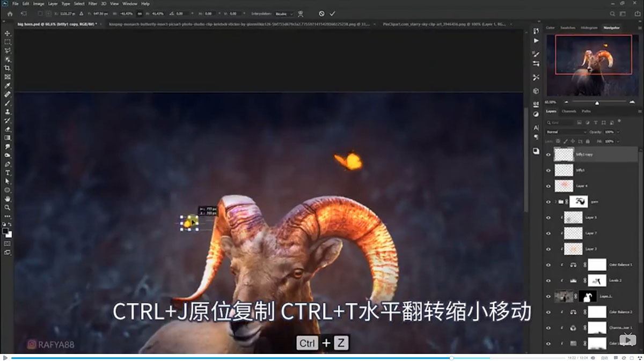Cancel the transform with the no-entry button
Image resolution: width=644 pixels, height=362 pixels.
(321, 13)
